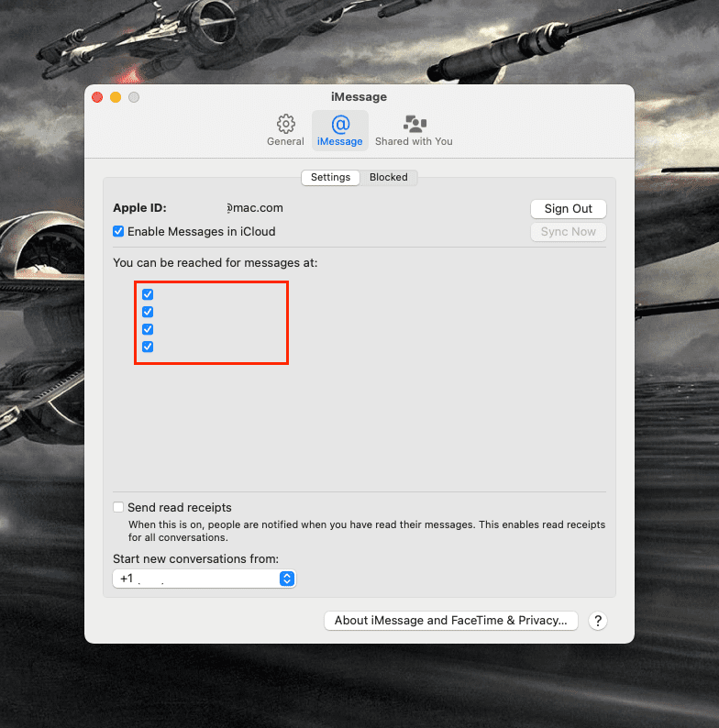The height and width of the screenshot is (728, 719).
Task: Click the Sync Now button
Action: coord(568,232)
